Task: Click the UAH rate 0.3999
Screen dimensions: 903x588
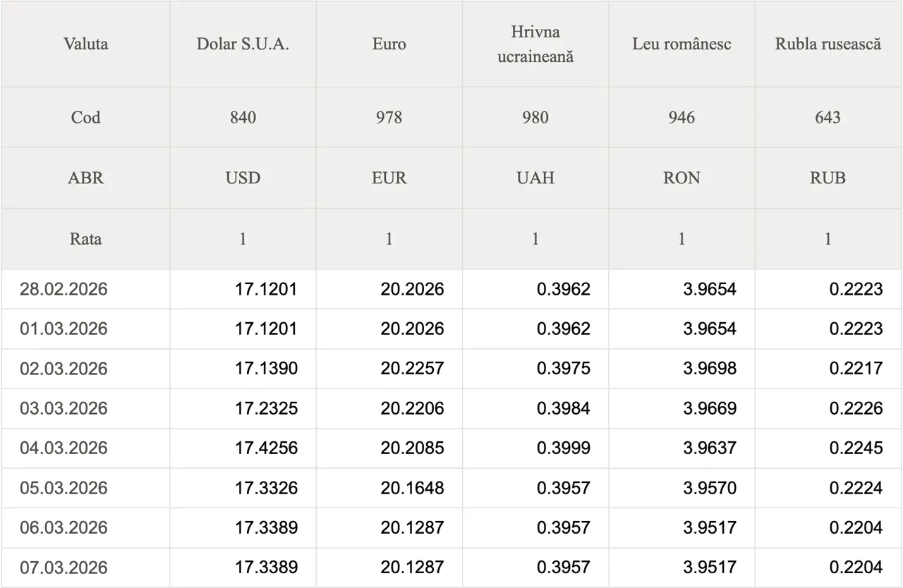Action: 563,448
